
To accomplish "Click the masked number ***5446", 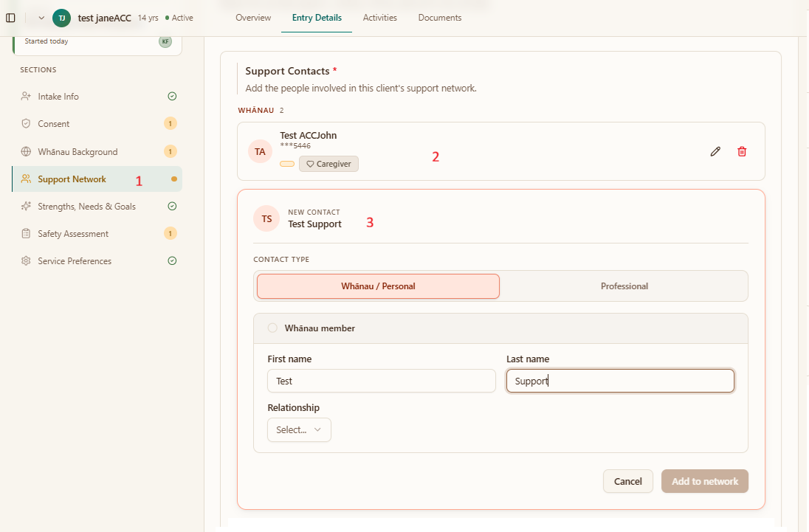I will click(x=295, y=146).
